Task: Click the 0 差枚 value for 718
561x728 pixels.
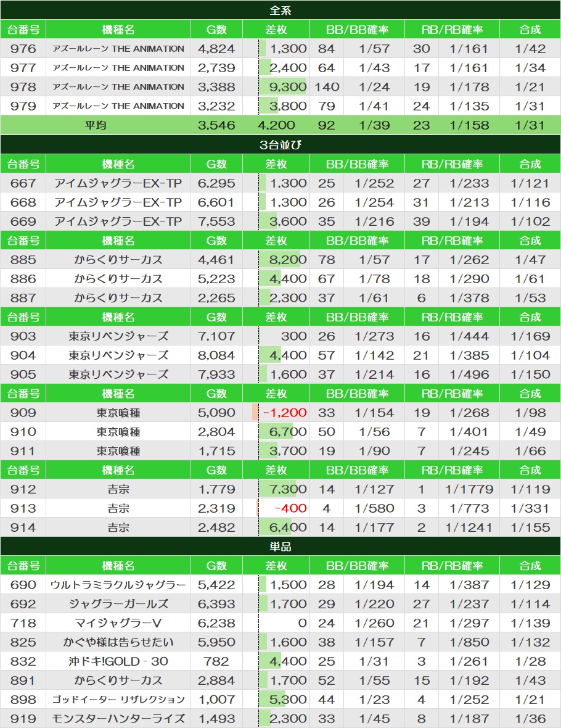Action: [x=302, y=623]
